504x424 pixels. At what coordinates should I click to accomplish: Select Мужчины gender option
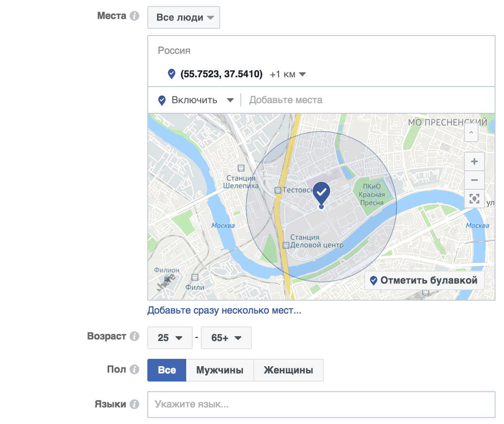pos(220,370)
